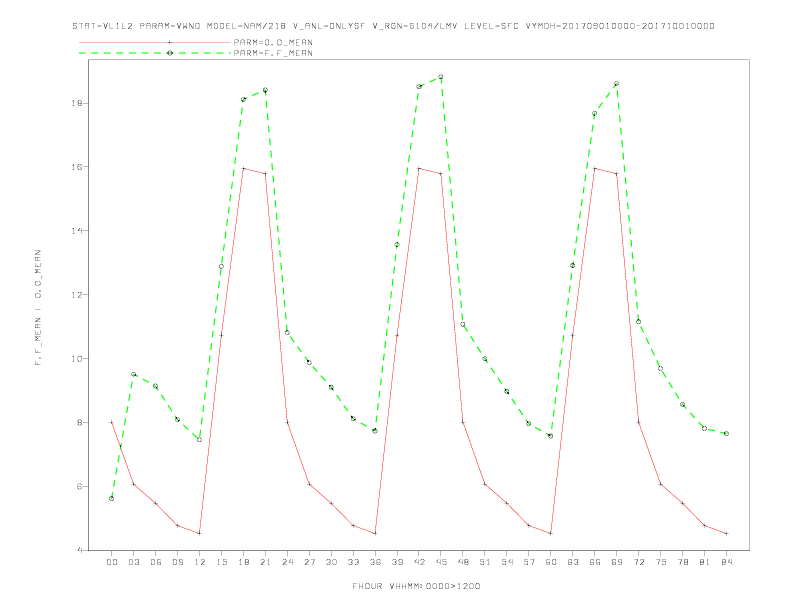Screen dimensions: 792x612
Task: Click the y-axis tick label 8
Action: point(79,423)
